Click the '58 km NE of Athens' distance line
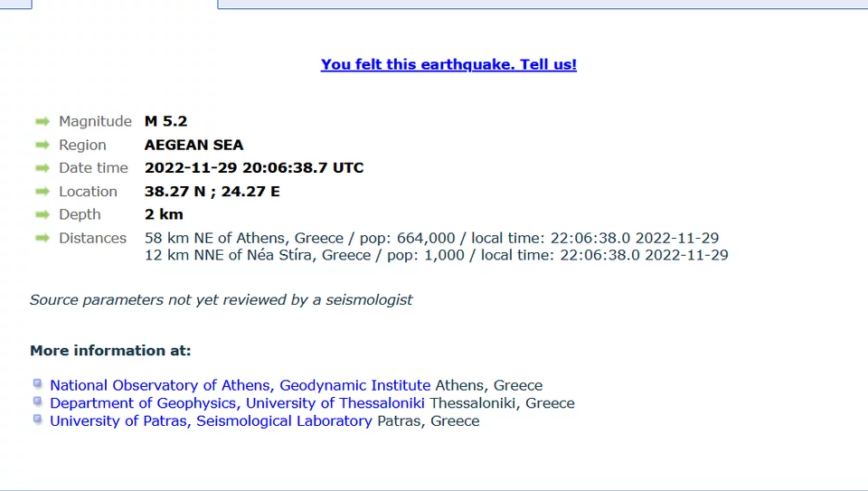868x491 pixels. point(431,238)
